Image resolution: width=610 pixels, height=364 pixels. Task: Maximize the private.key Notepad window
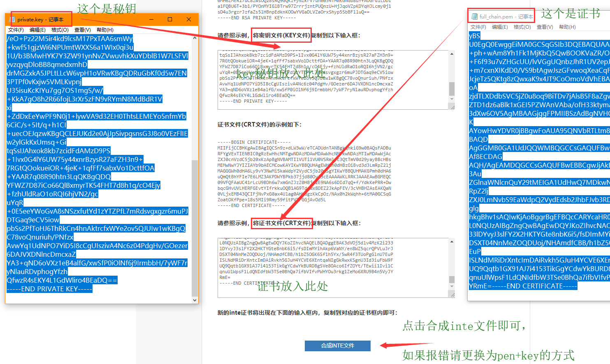pyautogui.click(x=170, y=19)
